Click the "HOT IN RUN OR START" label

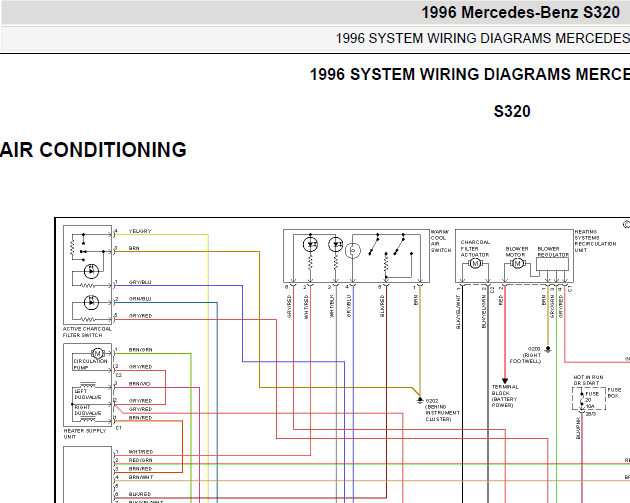[x=588, y=380]
